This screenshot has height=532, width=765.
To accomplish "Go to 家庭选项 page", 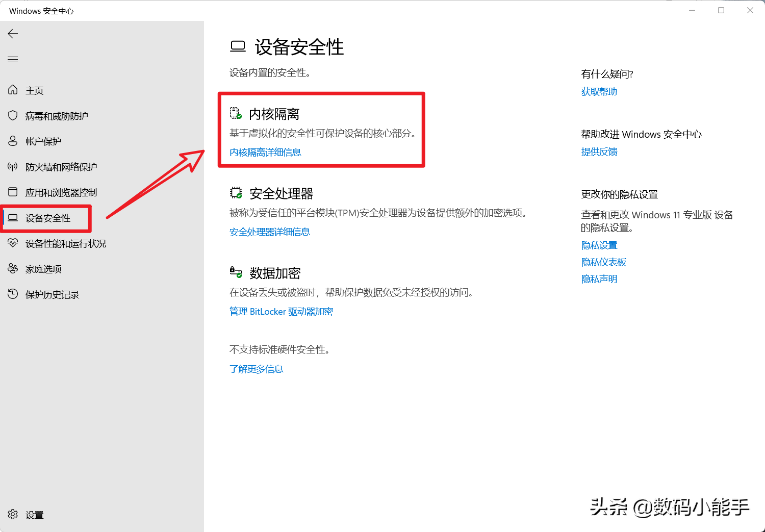I will pyautogui.click(x=43, y=269).
